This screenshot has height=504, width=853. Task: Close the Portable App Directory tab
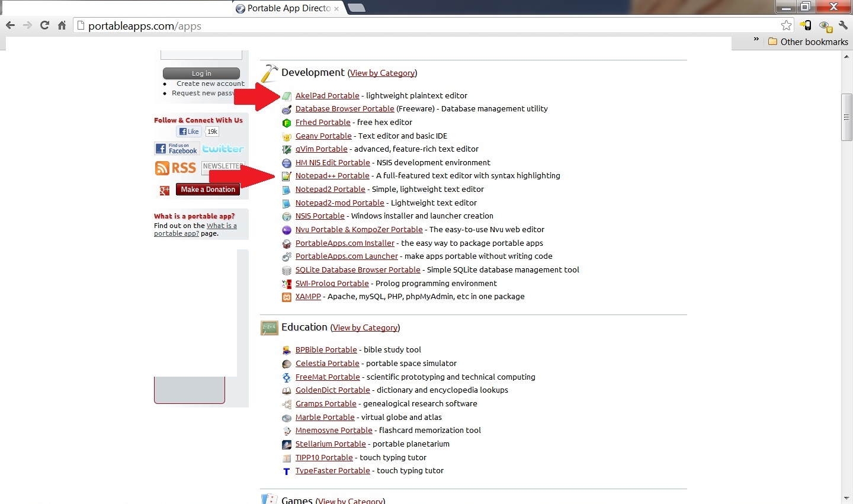coord(336,8)
